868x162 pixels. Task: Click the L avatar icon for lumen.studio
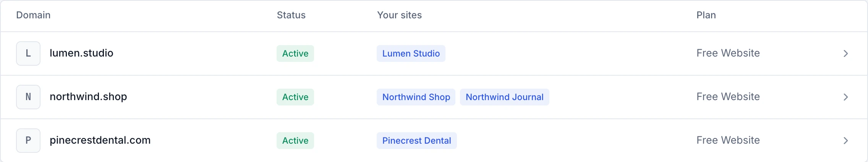[x=28, y=53]
